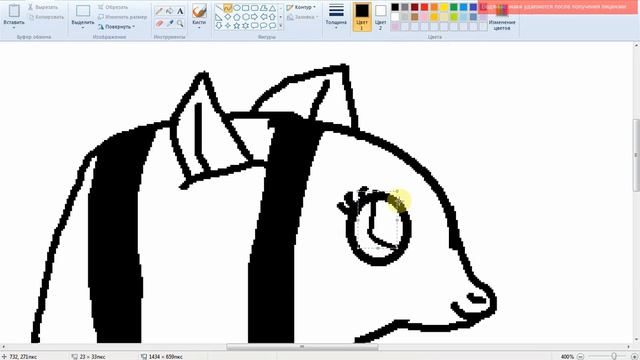Click the Копировать copy button
640x360 pixels.
pos(46,17)
